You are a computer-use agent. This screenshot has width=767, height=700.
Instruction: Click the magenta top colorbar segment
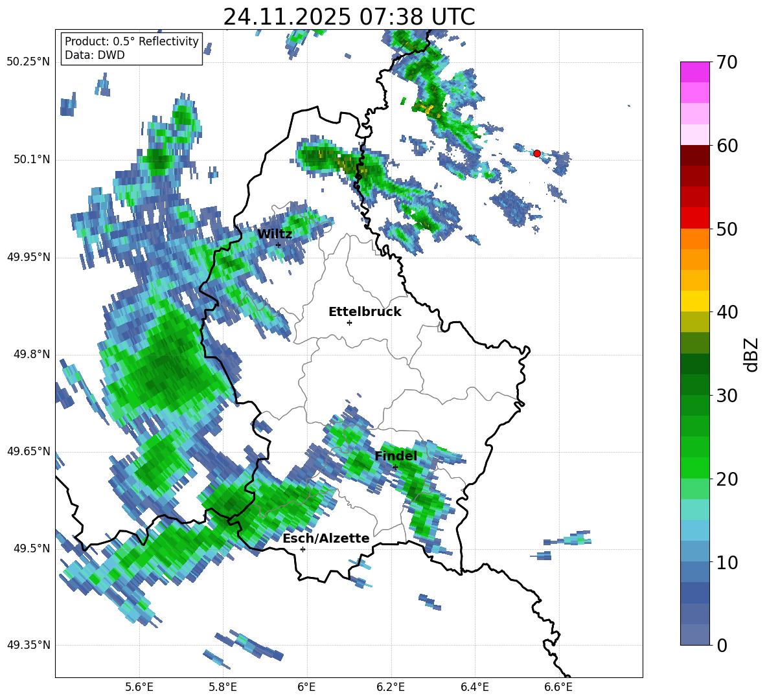[x=694, y=72]
